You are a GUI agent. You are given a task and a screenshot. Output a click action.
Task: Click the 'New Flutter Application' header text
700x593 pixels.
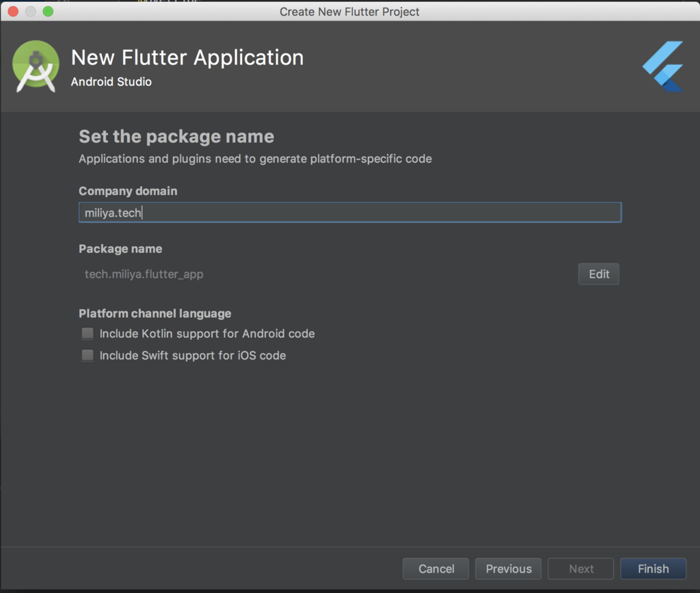point(187,57)
